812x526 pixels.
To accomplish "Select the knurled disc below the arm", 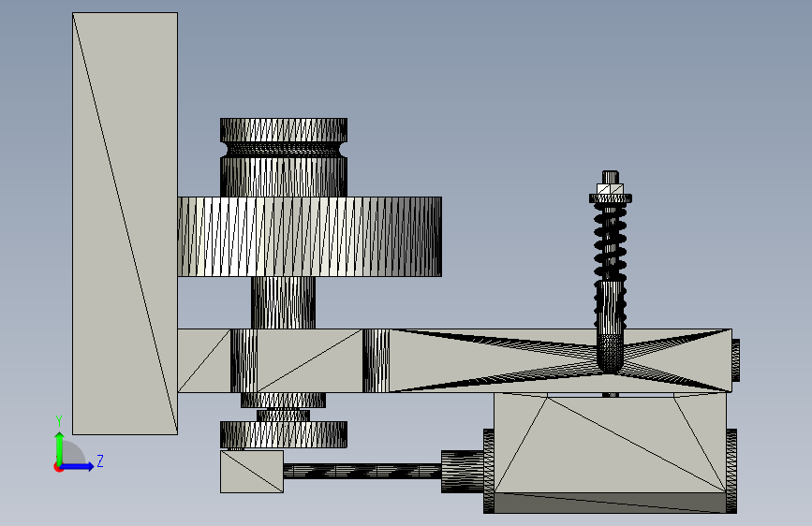I will click(x=283, y=434).
